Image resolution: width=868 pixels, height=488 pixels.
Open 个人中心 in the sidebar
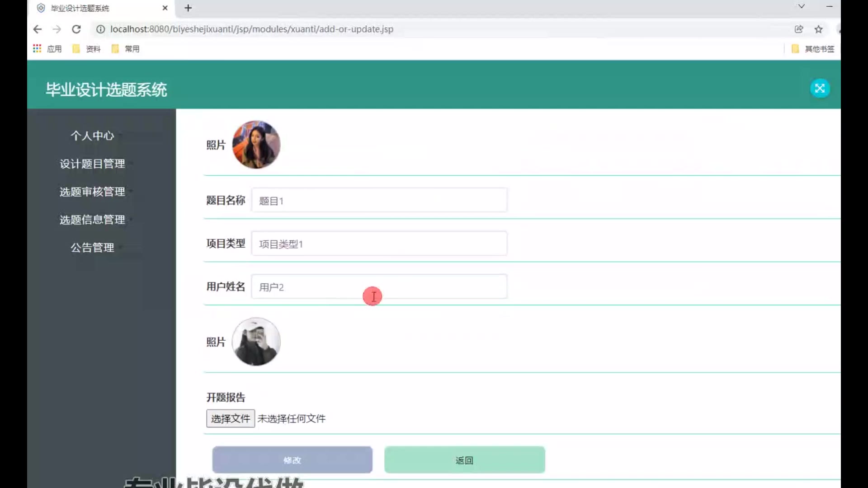[92, 136]
